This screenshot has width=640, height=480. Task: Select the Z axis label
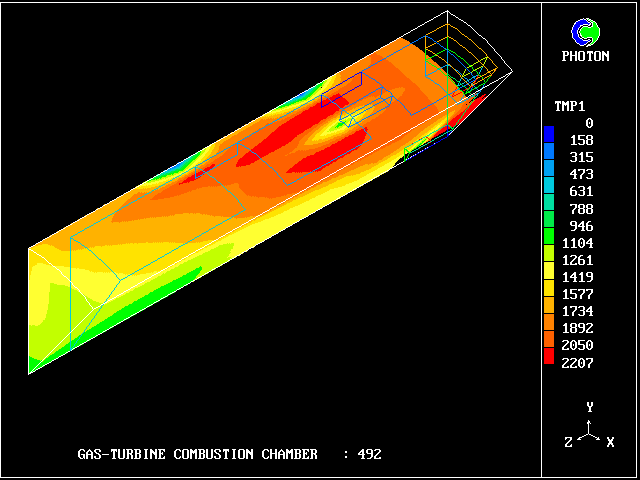(x=569, y=442)
